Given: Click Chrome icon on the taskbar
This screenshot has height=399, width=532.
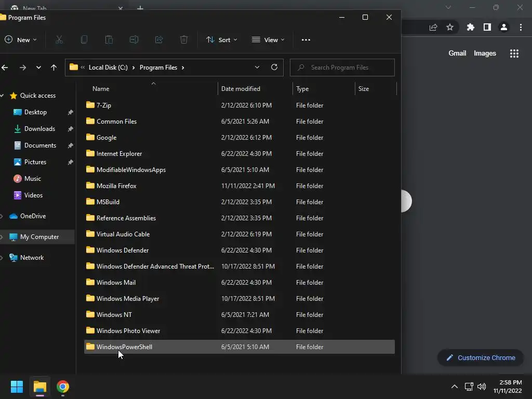Looking at the screenshot, I should click(63, 387).
